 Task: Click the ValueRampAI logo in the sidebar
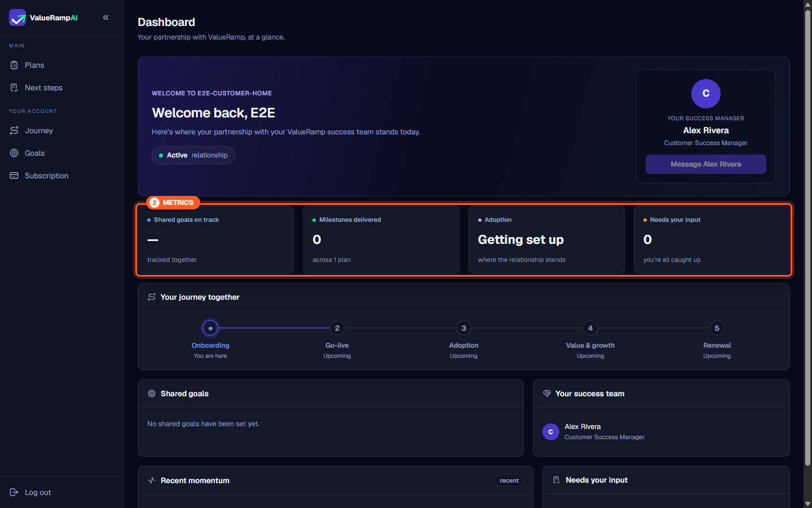43,17
